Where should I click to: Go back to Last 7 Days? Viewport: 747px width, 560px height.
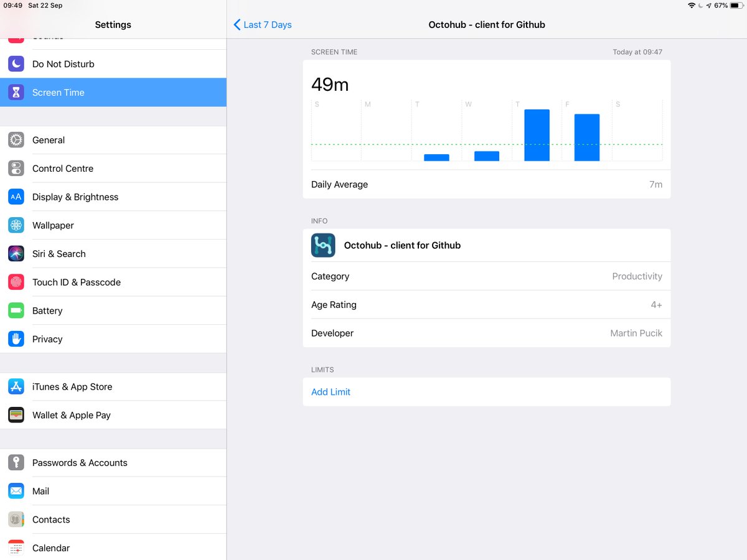[263, 25]
